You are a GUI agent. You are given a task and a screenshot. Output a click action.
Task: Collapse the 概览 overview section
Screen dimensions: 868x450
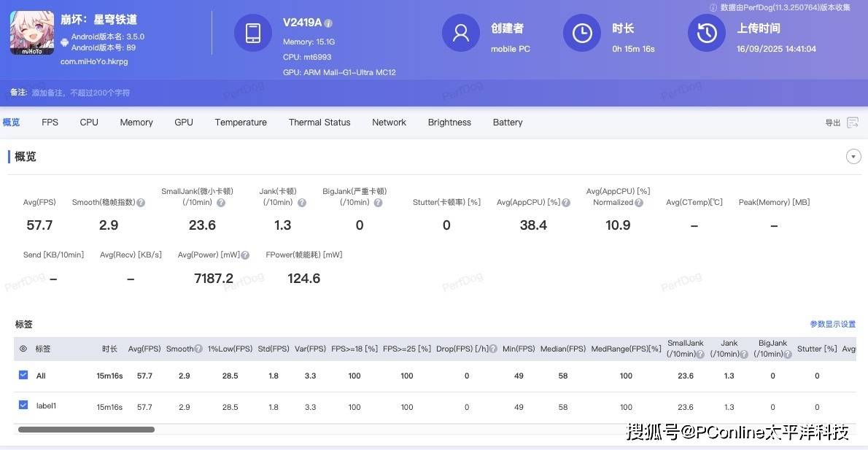tap(853, 157)
